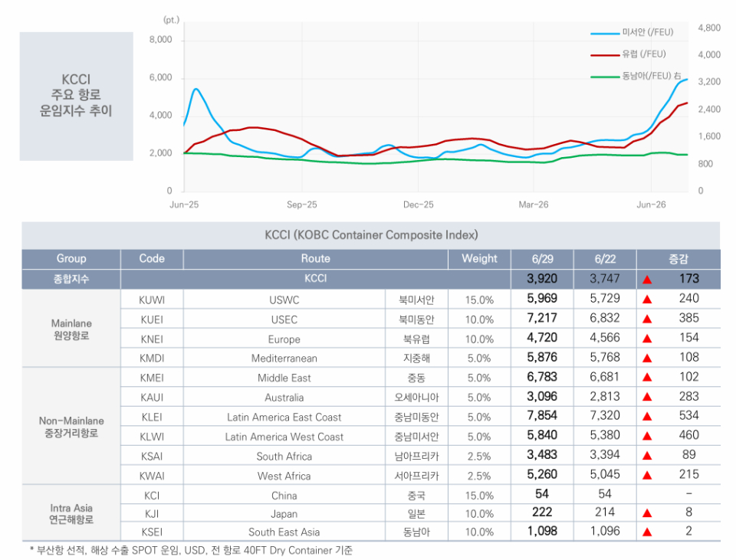This screenshot has height=560, width=736.
Task: Click the red triangle next to Europe 154
Action: (647, 339)
